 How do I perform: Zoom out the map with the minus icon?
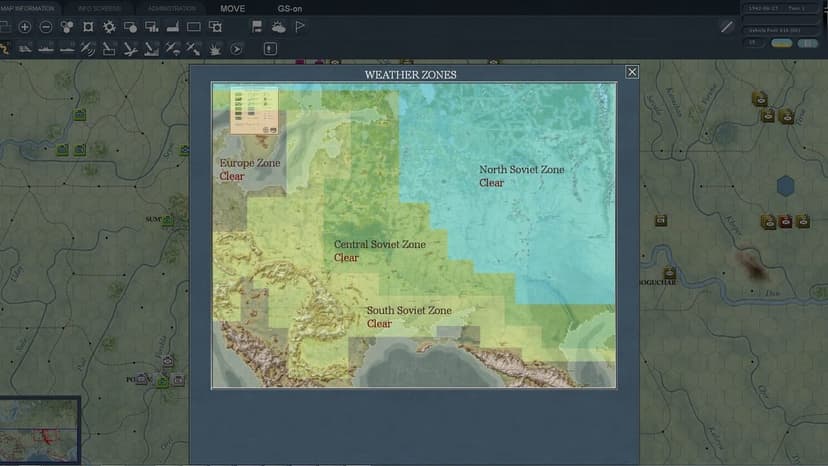click(x=46, y=27)
